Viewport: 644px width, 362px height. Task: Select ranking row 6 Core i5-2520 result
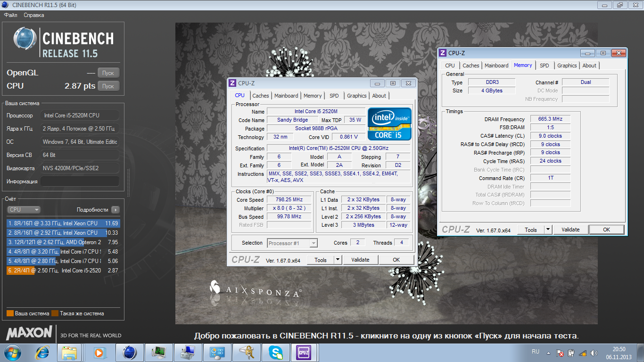tap(63, 271)
